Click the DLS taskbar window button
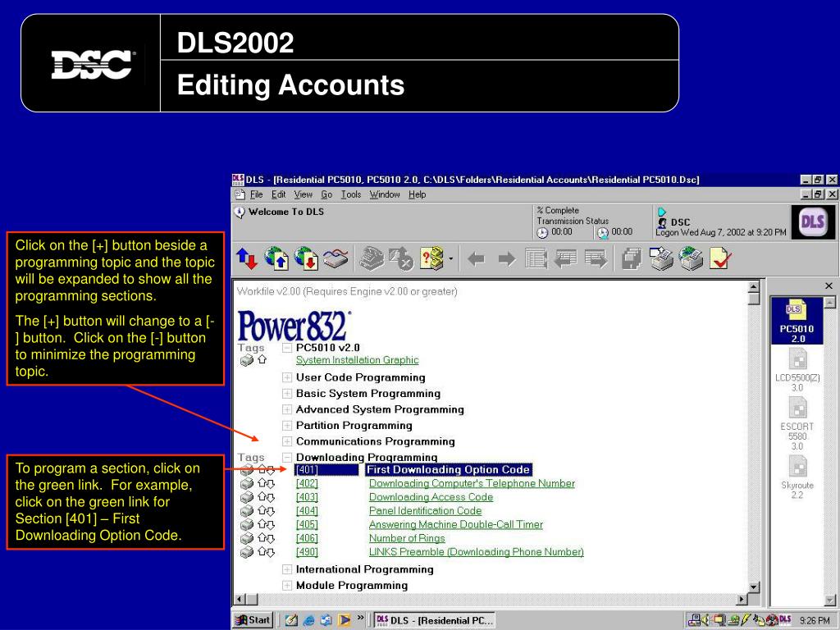 (435, 620)
